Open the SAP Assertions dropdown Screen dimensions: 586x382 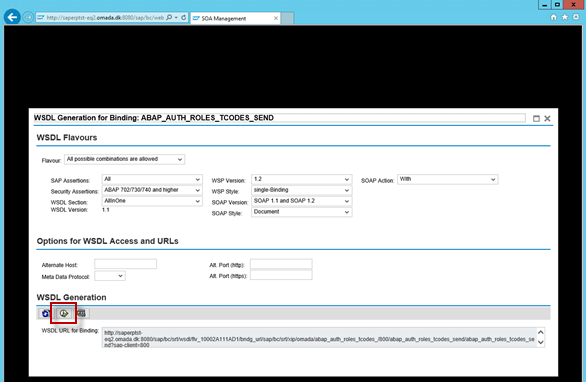click(x=152, y=179)
